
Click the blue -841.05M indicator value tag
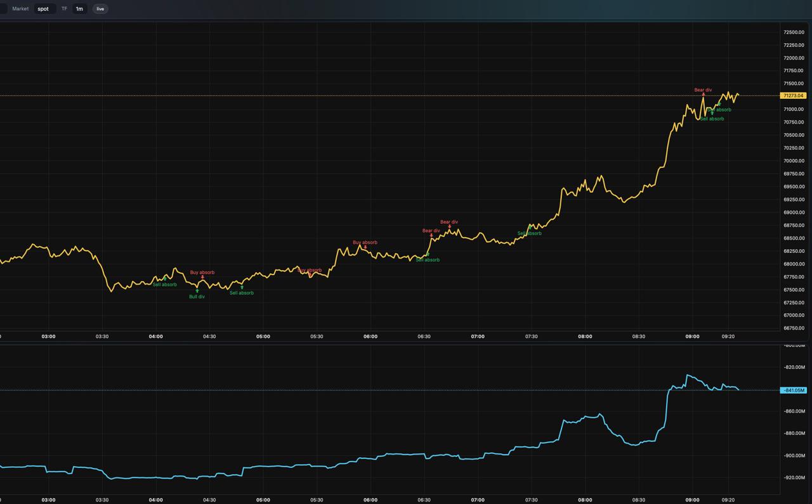tap(793, 391)
